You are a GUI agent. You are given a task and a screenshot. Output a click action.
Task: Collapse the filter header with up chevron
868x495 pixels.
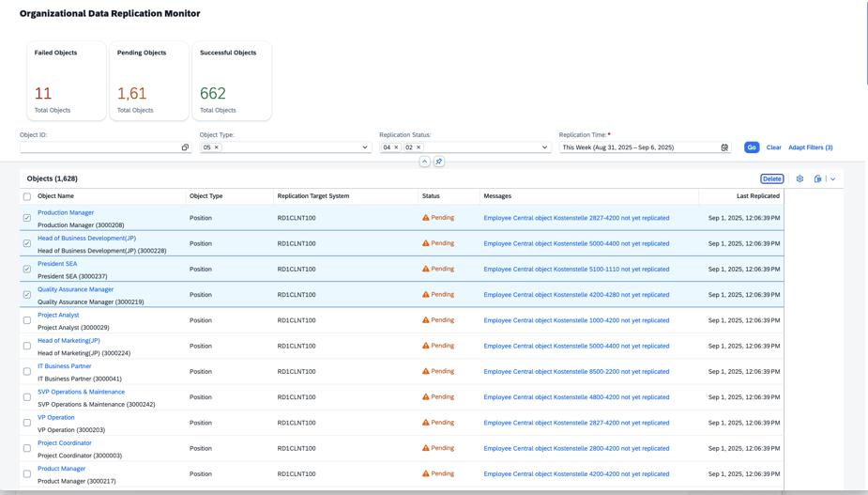coord(424,162)
